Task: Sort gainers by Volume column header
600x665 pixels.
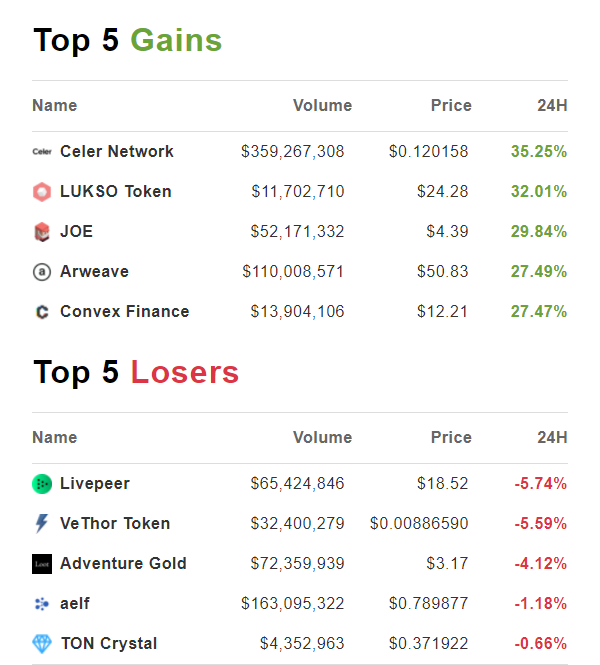Action: coord(322,106)
